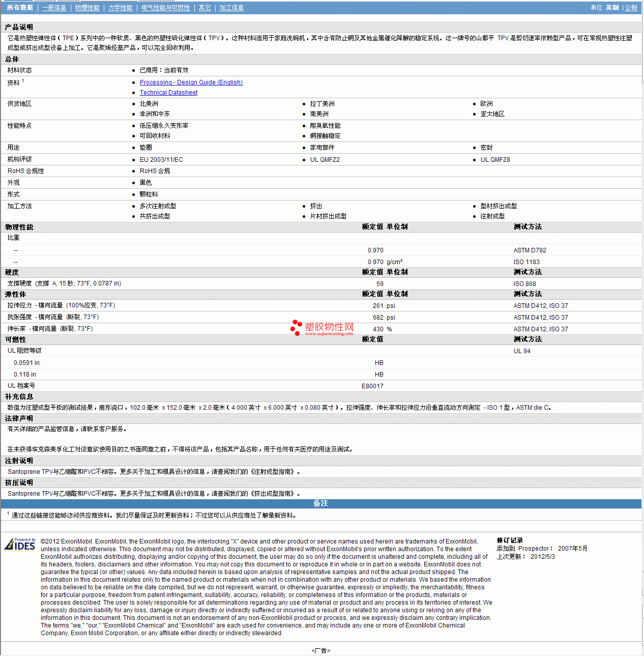This screenshot has width=644, height=656.
Task: Click ASTM D792 test method
Action: tap(530, 250)
